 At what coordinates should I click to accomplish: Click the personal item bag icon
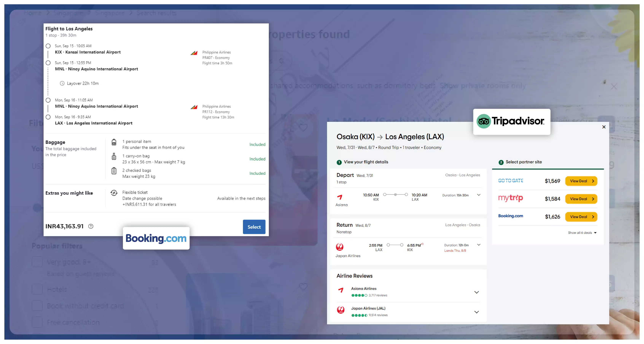(114, 142)
